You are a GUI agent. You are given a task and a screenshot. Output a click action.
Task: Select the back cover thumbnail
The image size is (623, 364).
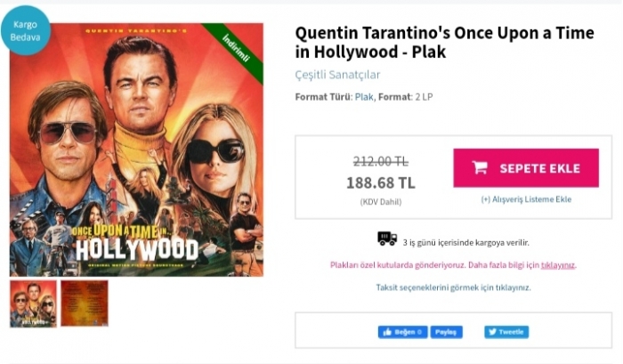pos(85,303)
